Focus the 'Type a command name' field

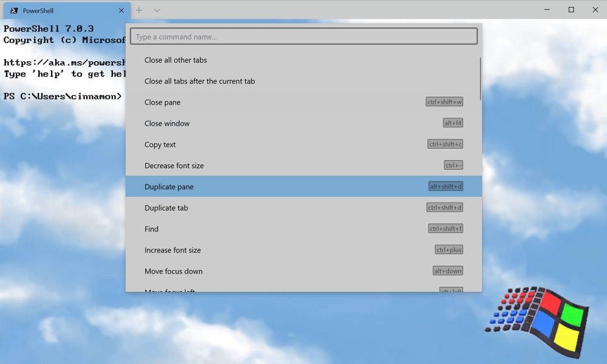(x=303, y=36)
